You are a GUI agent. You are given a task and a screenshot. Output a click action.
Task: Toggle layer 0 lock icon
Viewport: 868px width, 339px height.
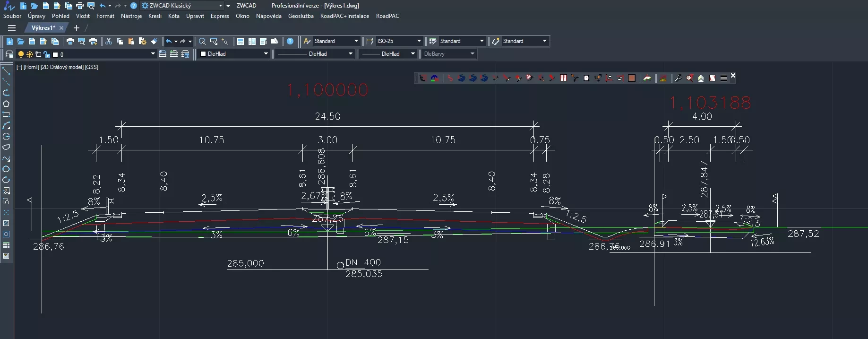click(x=46, y=54)
